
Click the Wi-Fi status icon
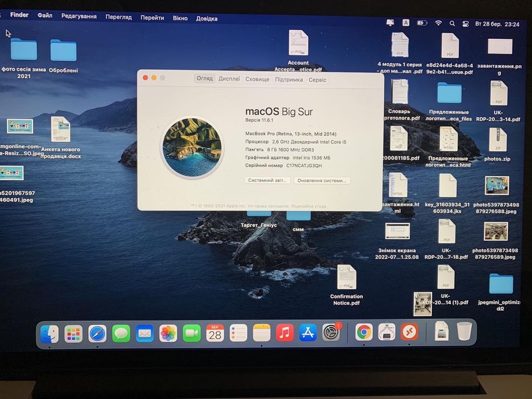point(438,23)
